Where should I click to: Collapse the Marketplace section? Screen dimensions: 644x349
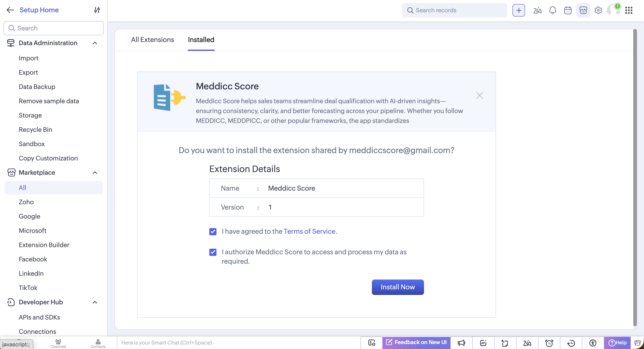95,173
